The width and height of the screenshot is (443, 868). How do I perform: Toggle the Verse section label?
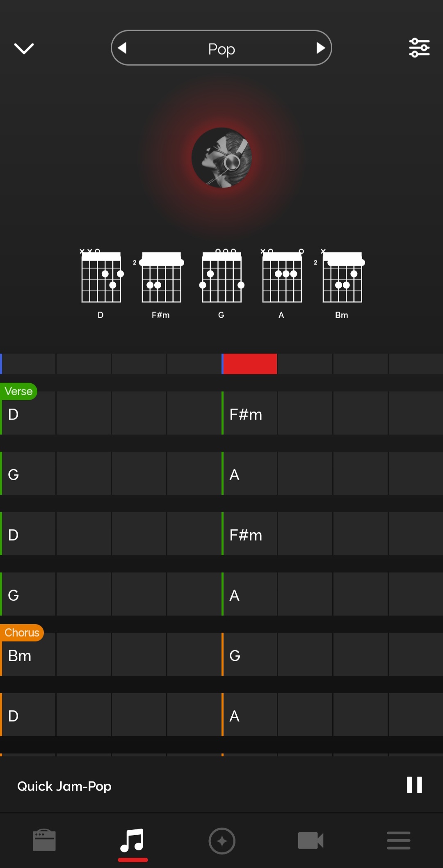pyautogui.click(x=18, y=391)
